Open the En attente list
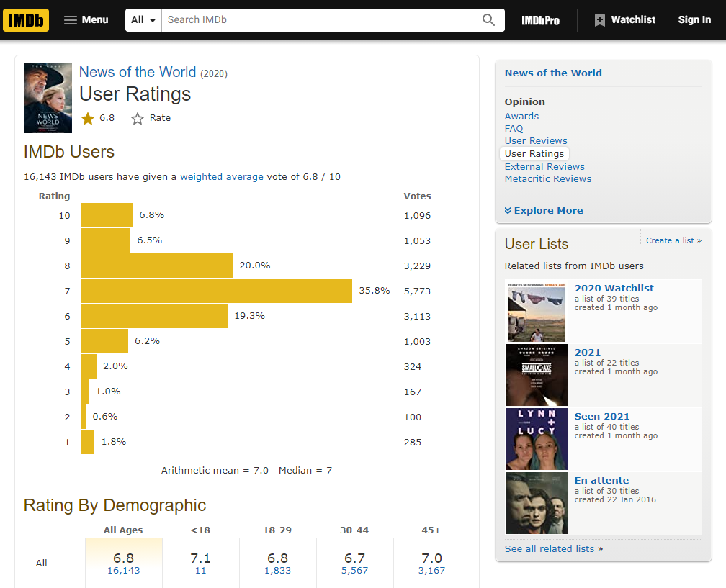Screen dimensions: 726x588 [601, 480]
